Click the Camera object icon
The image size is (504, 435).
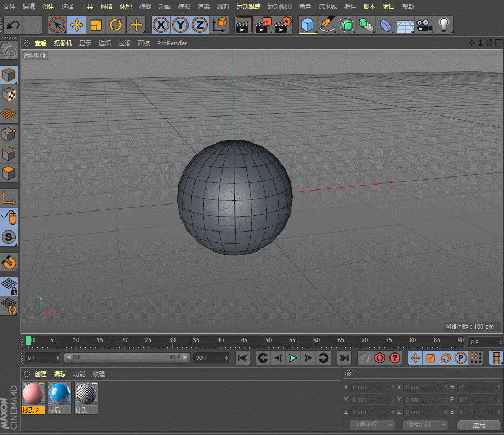(x=425, y=25)
